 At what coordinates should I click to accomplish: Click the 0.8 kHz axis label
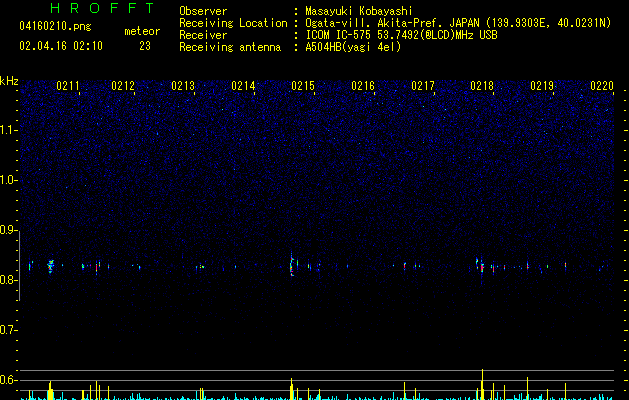coord(8,280)
